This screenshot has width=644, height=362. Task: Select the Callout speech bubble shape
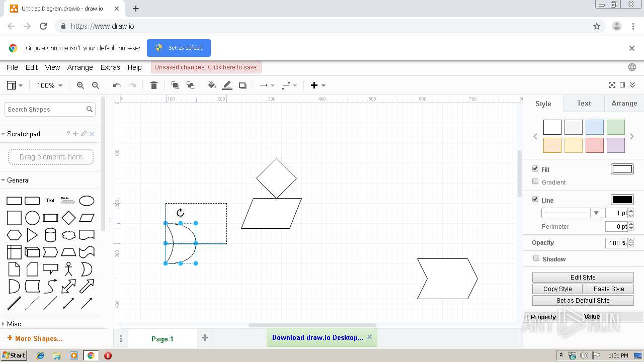click(50, 269)
